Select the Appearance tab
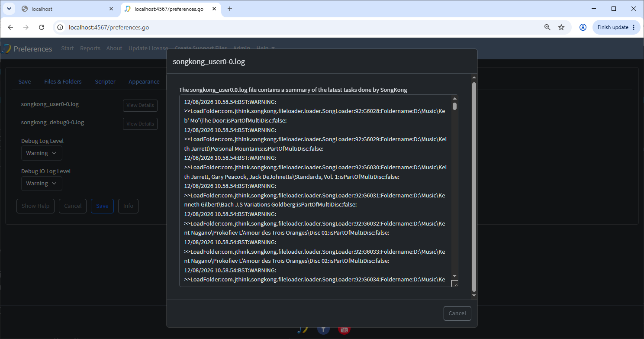 tap(144, 81)
